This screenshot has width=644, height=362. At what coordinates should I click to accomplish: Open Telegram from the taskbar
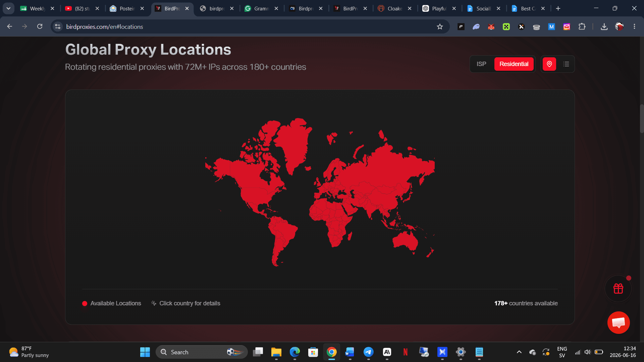point(368,352)
